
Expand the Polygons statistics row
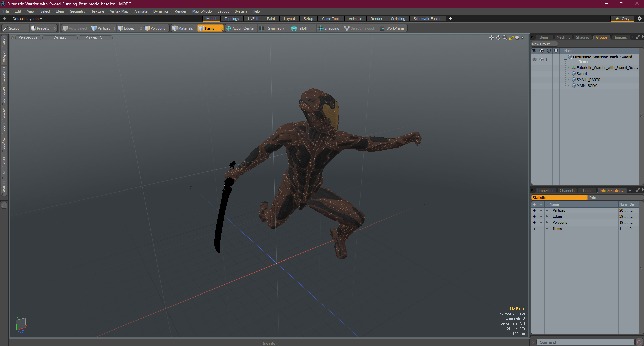[547, 222]
